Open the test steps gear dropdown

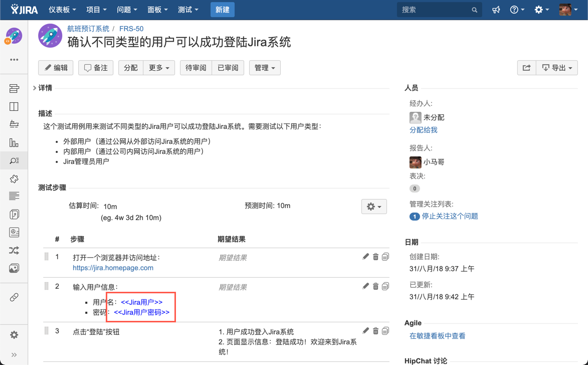pyautogui.click(x=374, y=207)
